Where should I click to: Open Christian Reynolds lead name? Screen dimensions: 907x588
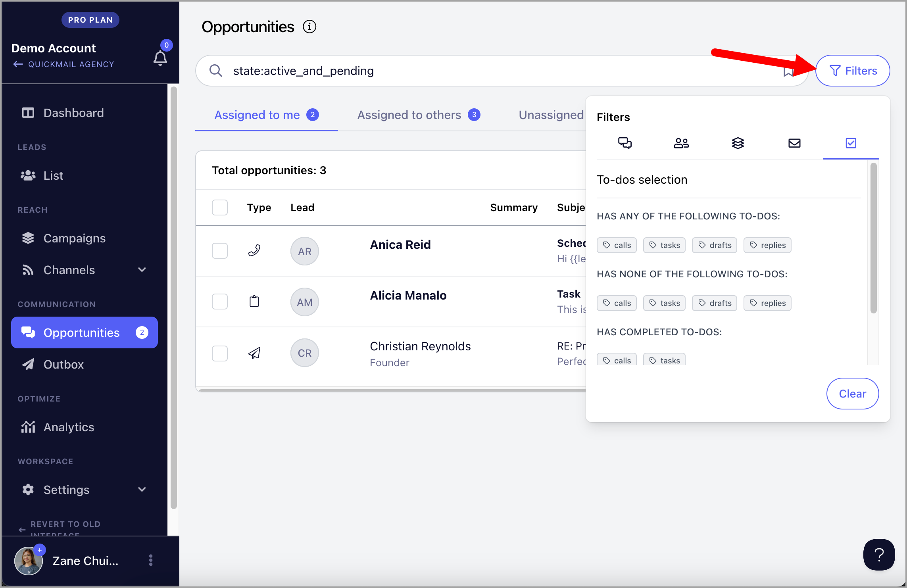[420, 346]
